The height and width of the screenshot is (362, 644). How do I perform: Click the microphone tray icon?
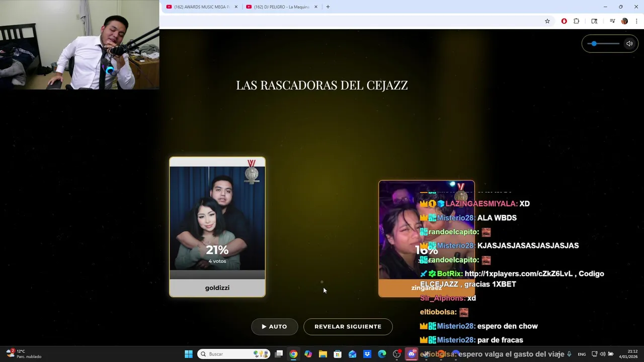coord(569,354)
